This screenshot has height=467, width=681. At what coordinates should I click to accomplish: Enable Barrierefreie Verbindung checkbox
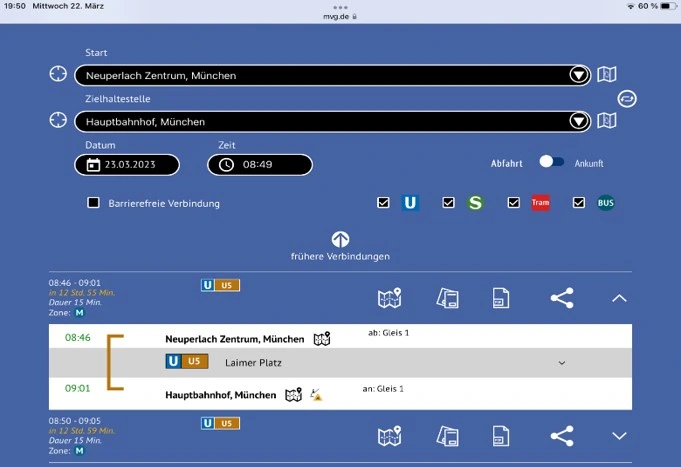94,203
